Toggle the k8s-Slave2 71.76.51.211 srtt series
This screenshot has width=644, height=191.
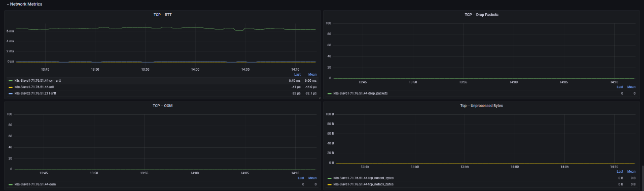35,93
